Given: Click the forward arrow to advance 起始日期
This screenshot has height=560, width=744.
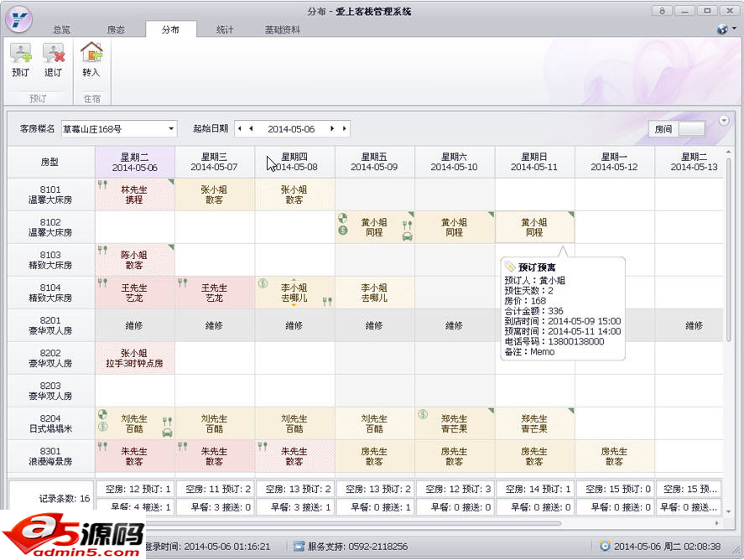Looking at the screenshot, I should (x=332, y=128).
